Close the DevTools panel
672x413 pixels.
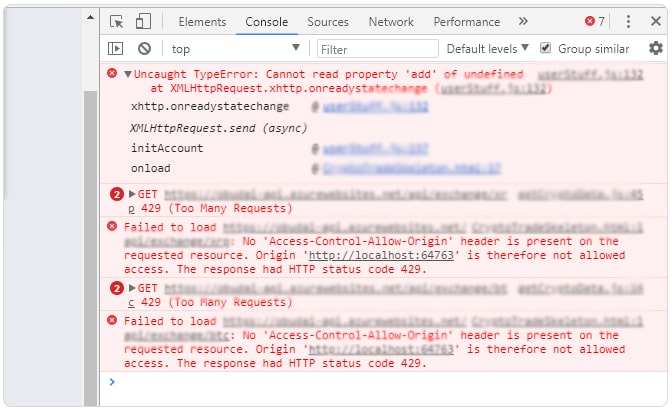point(654,22)
